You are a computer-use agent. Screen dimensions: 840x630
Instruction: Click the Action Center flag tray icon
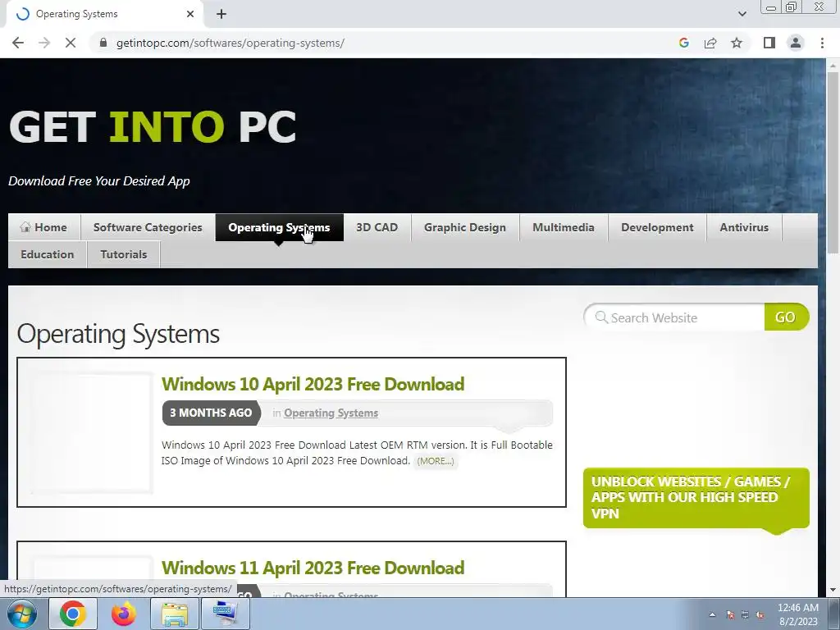[x=729, y=615]
